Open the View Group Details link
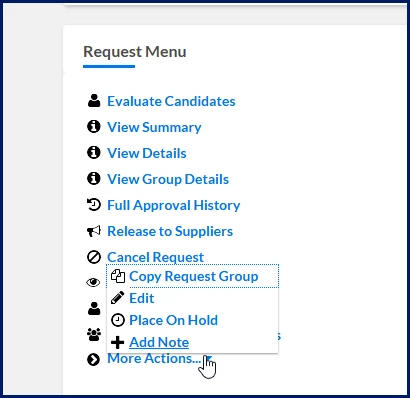Screen dimensions: 410x398 [x=168, y=179]
